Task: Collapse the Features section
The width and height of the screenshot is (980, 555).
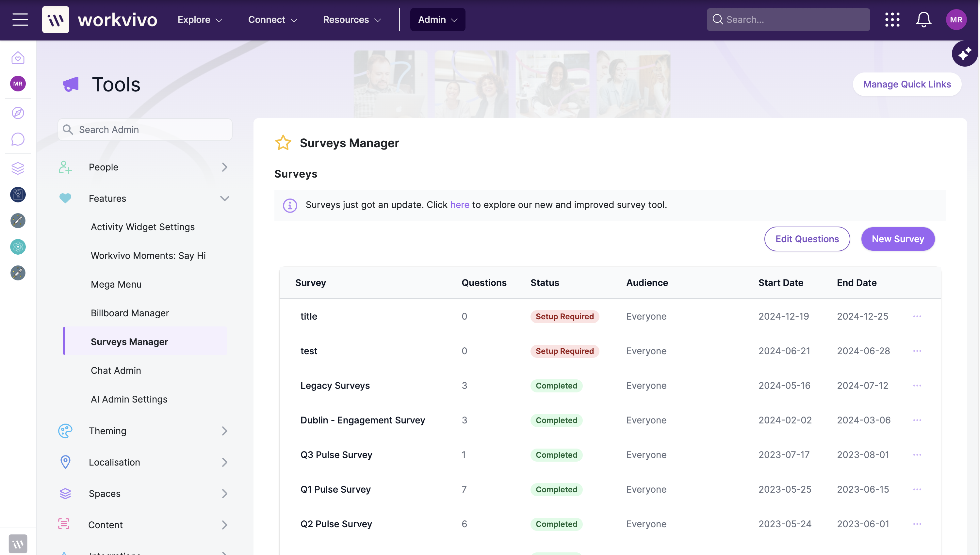Action: coord(143,198)
